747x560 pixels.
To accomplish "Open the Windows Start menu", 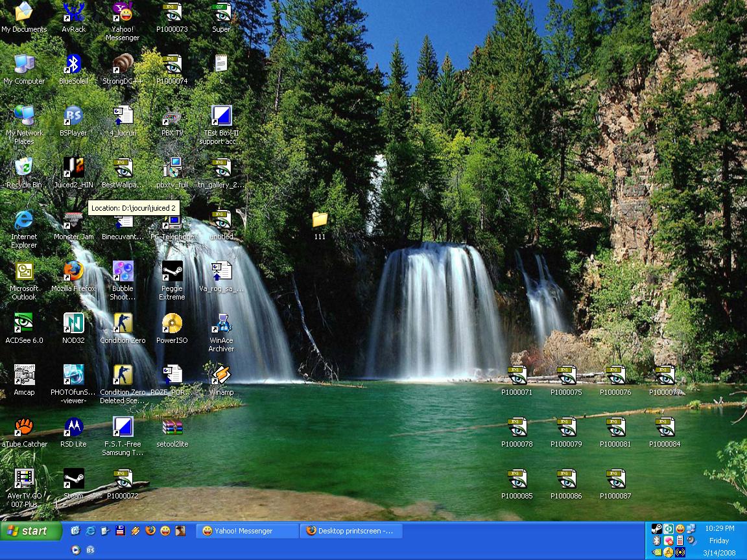I will [31, 531].
